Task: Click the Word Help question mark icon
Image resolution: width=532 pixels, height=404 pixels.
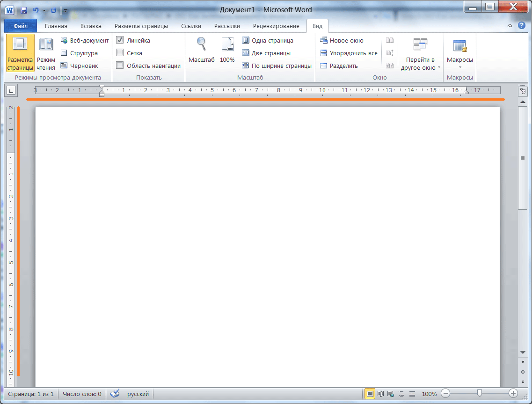Action: click(522, 26)
